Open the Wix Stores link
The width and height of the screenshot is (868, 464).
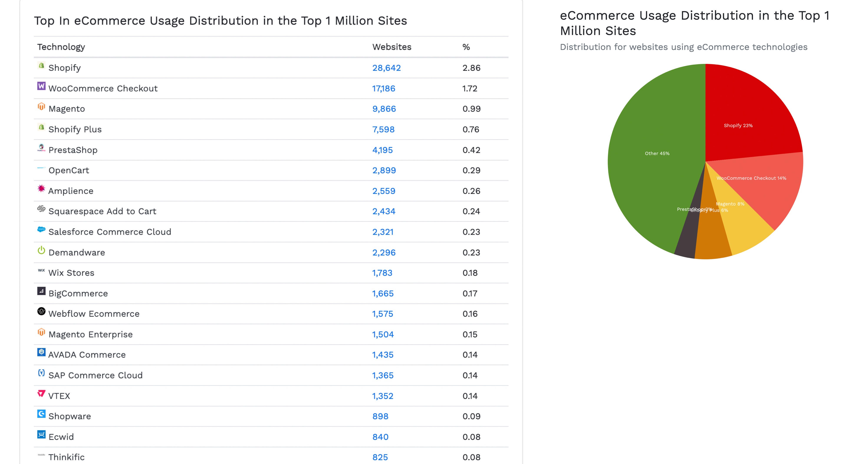[71, 273]
